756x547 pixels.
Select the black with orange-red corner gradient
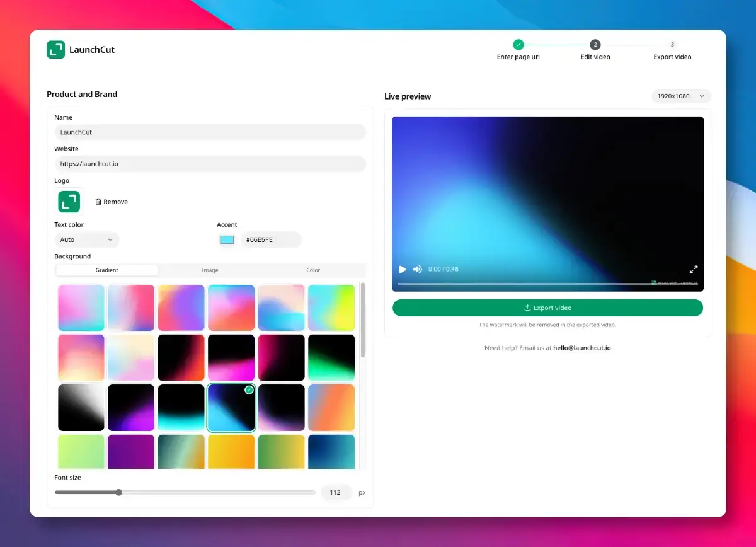tap(181, 358)
